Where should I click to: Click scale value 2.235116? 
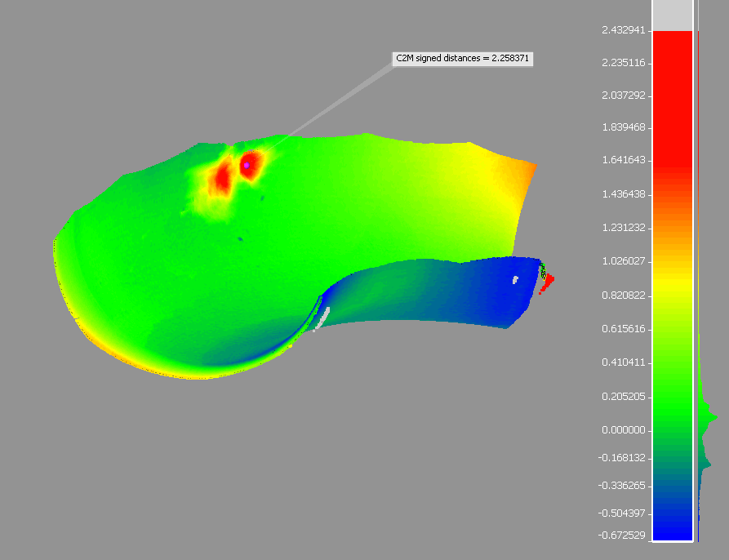click(624, 63)
